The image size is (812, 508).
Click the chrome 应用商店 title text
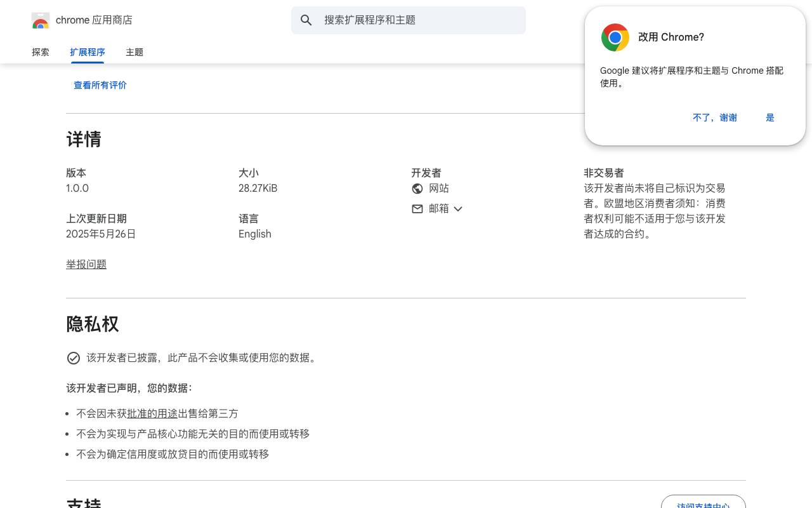(94, 20)
